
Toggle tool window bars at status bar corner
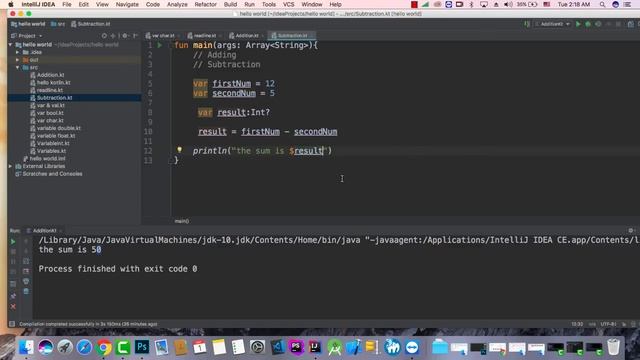click(12, 324)
